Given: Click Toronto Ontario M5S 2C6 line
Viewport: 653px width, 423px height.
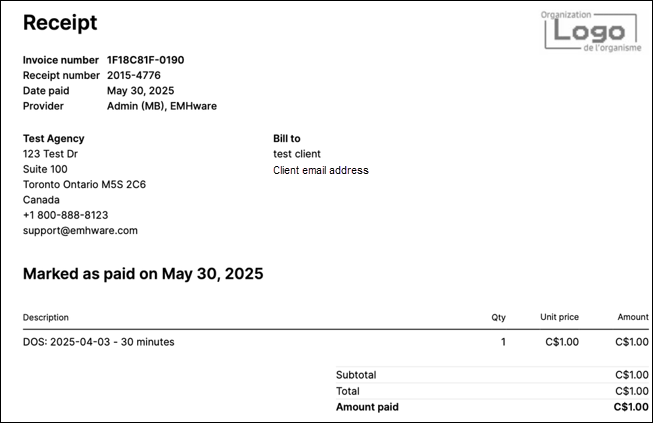Looking at the screenshot, I should point(85,184).
